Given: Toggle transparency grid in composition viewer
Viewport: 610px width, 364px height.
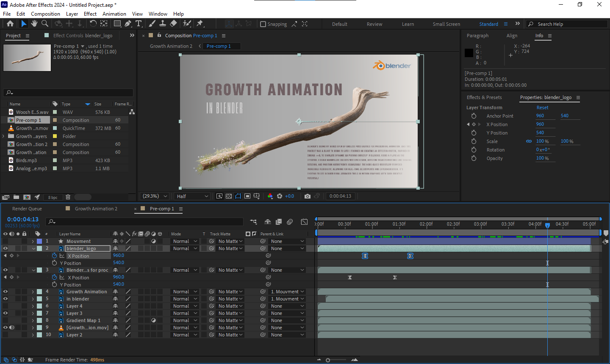Looking at the screenshot, I should tap(229, 196).
